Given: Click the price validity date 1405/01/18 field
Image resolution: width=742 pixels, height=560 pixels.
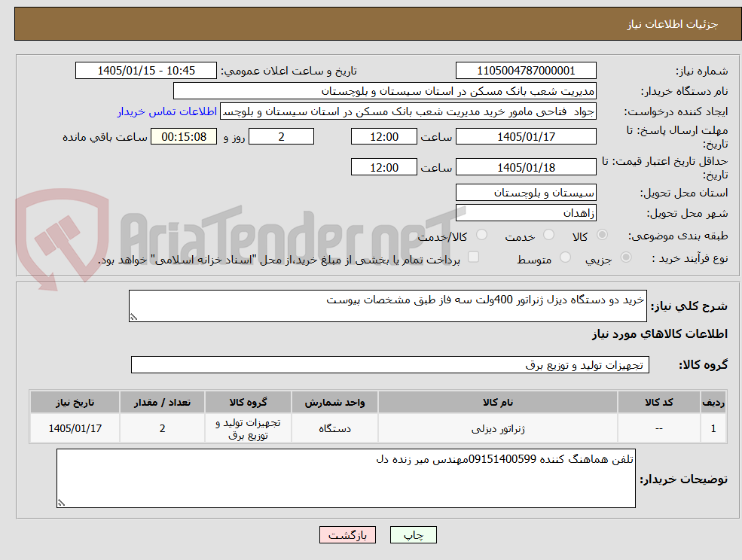Looking at the screenshot, I should click(x=526, y=167).
